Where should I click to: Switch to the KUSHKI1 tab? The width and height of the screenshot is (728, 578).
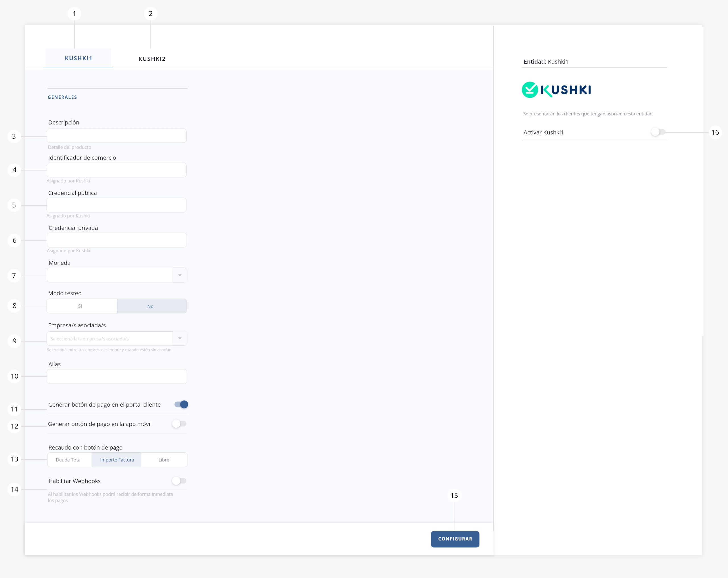point(78,58)
